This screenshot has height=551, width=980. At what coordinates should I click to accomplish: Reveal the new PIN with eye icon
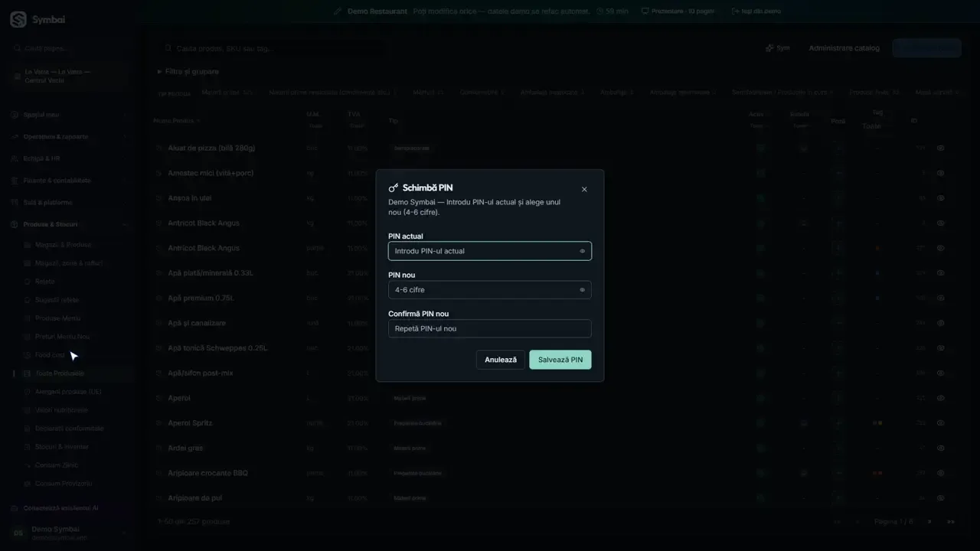tap(582, 290)
